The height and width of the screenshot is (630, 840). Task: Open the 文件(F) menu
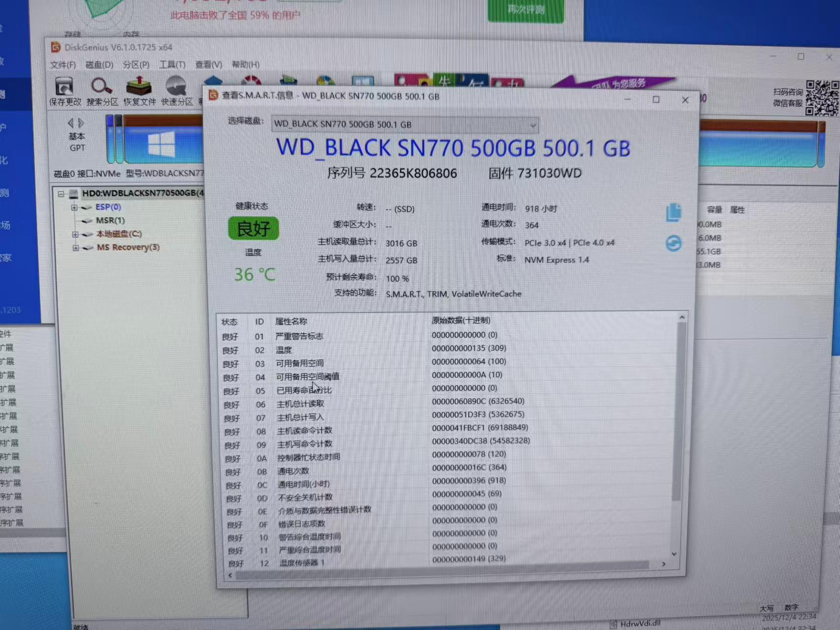click(x=63, y=65)
